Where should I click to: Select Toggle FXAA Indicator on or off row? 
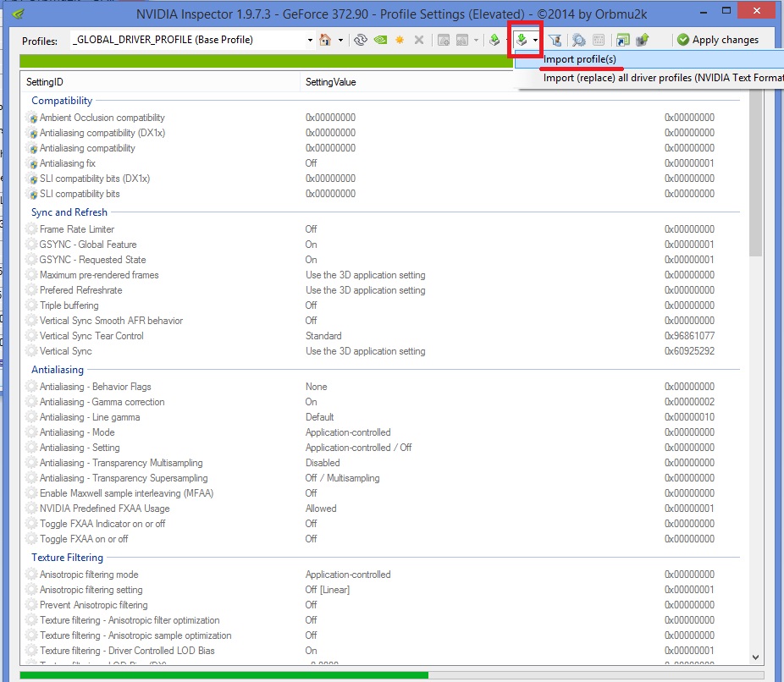pos(384,524)
